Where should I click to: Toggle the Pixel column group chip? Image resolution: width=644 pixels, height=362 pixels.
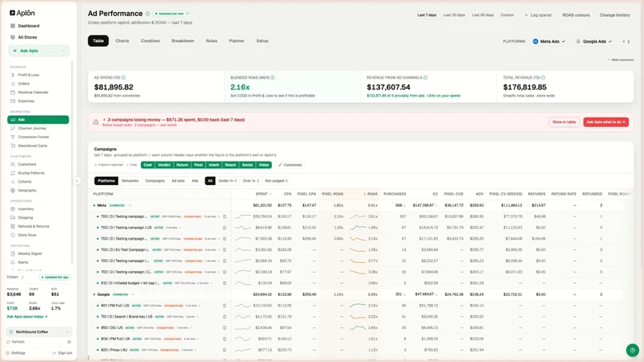click(x=198, y=165)
